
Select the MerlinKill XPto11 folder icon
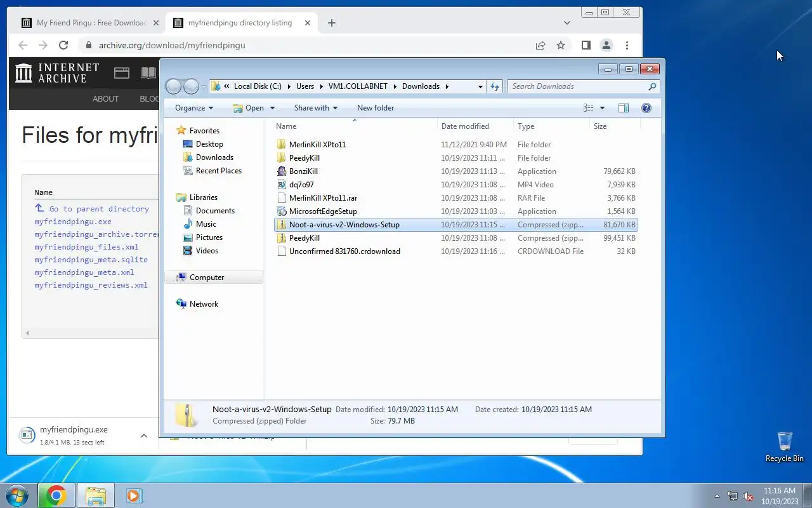coord(282,145)
